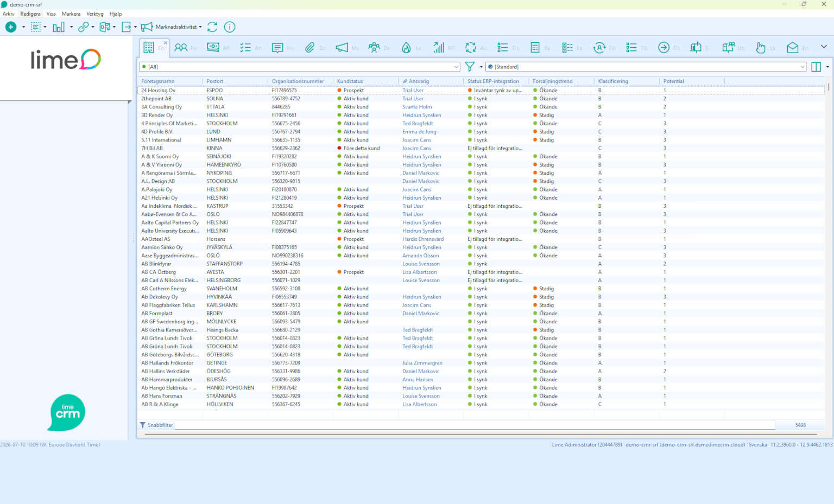The width and height of the screenshot is (834, 504).
Task: Click organisation number 556331-9986
Action: pyautogui.click(x=286, y=371)
